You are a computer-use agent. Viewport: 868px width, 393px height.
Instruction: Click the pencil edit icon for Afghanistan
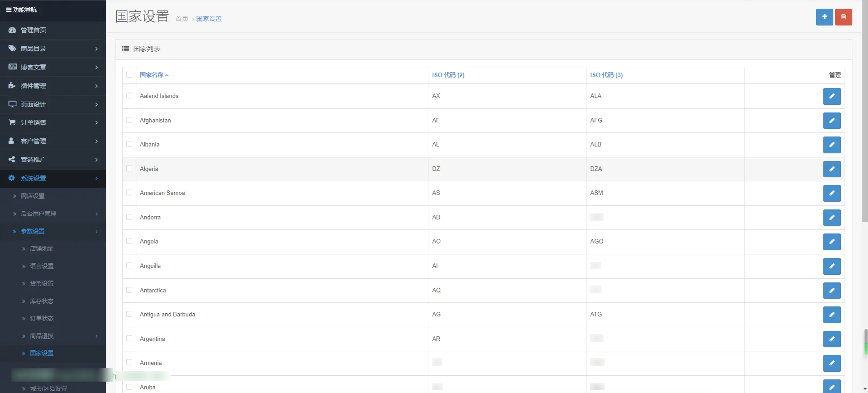[x=832, y=120]
